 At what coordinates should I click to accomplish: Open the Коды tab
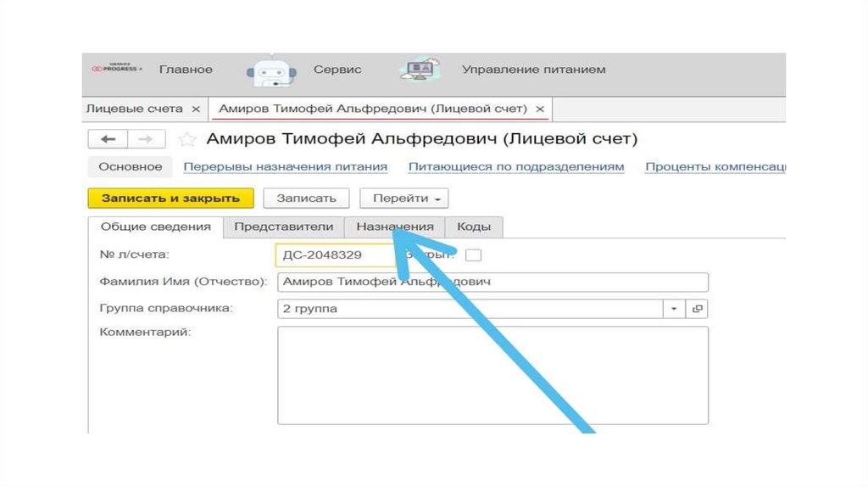point(474,227)
